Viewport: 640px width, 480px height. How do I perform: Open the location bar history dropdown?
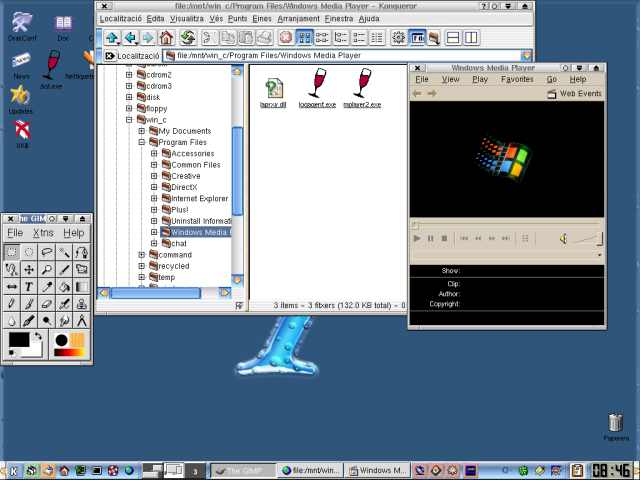[x=526, y=56]
